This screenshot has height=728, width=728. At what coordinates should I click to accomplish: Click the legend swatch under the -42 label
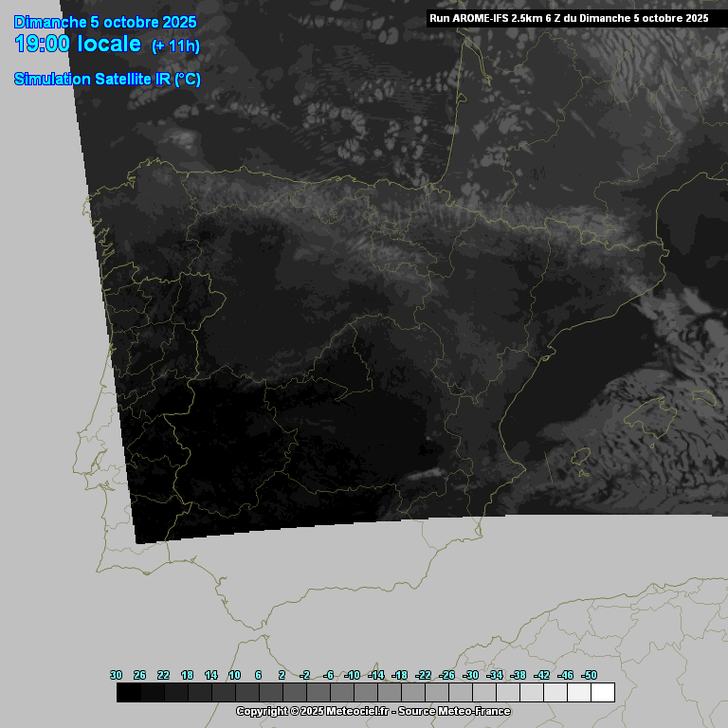(x=555, y=693)
